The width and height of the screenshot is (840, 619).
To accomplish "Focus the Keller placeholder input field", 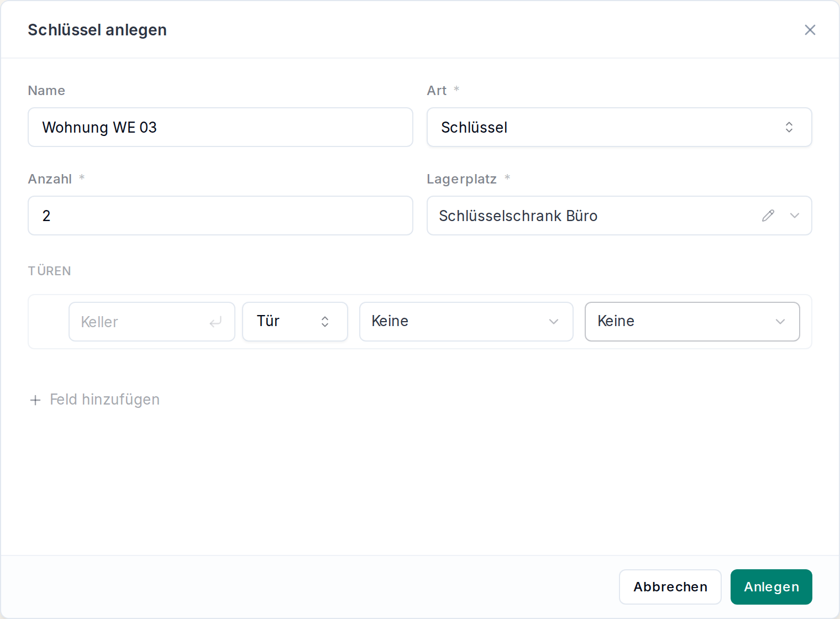I will [x=152, y=322].
